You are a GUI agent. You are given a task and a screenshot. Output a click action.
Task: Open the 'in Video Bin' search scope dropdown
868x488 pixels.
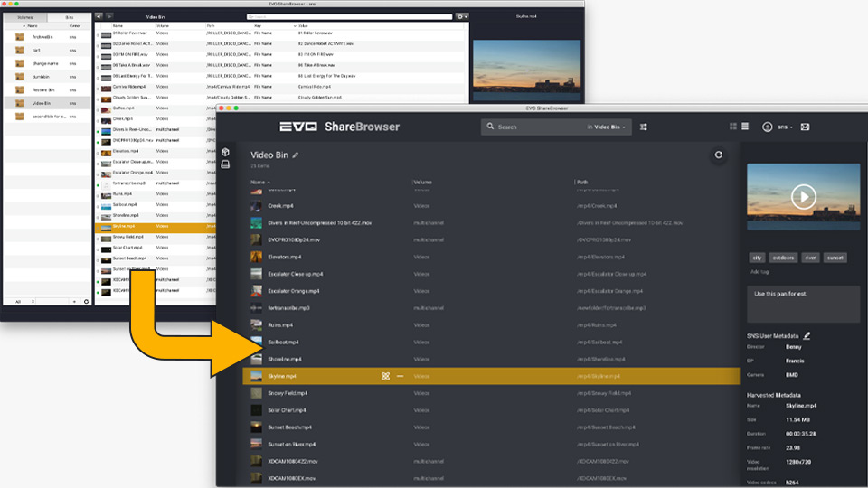coord(606,127)
